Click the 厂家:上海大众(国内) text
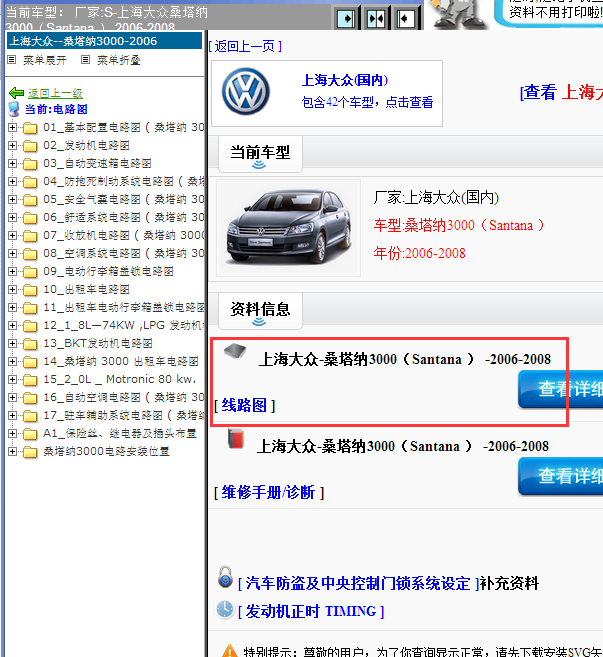 [x=436, y=197]
